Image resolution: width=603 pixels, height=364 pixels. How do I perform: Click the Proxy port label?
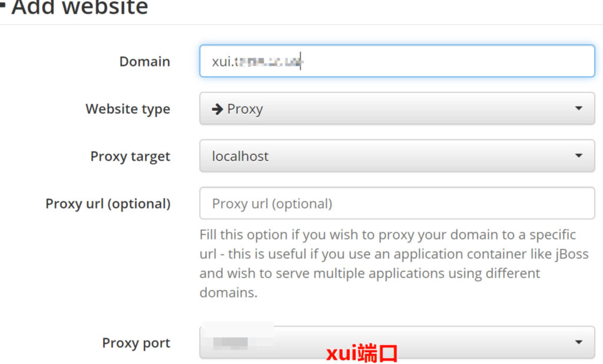point(136,343)
